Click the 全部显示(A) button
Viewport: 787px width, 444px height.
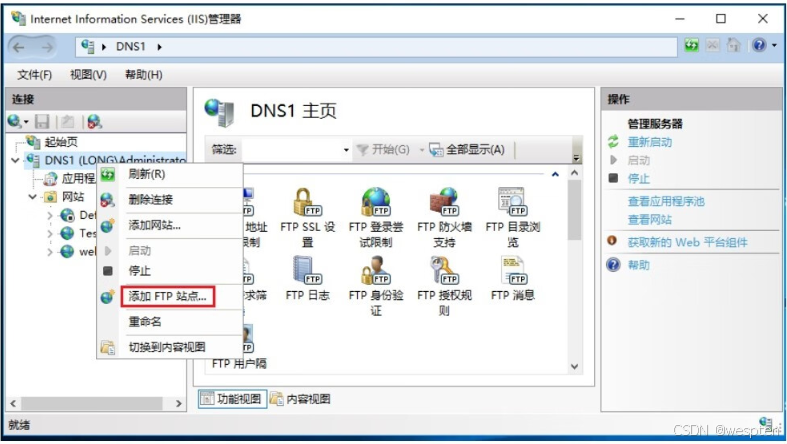coord(467,150)
